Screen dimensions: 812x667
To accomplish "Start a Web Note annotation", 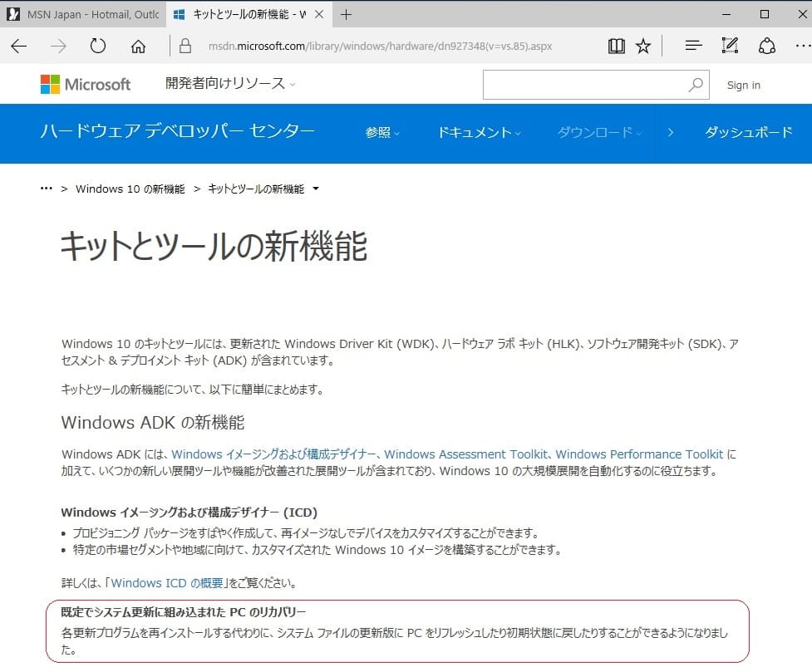I will coord(729,46).
